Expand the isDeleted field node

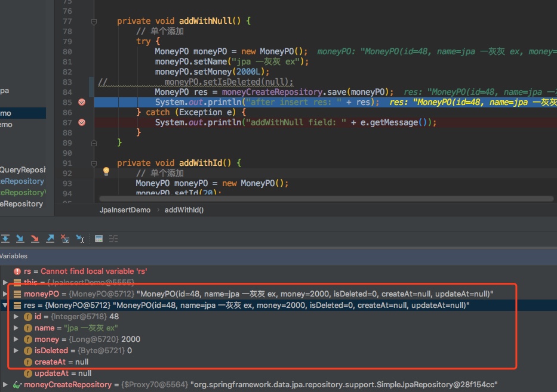coord(17,351)
